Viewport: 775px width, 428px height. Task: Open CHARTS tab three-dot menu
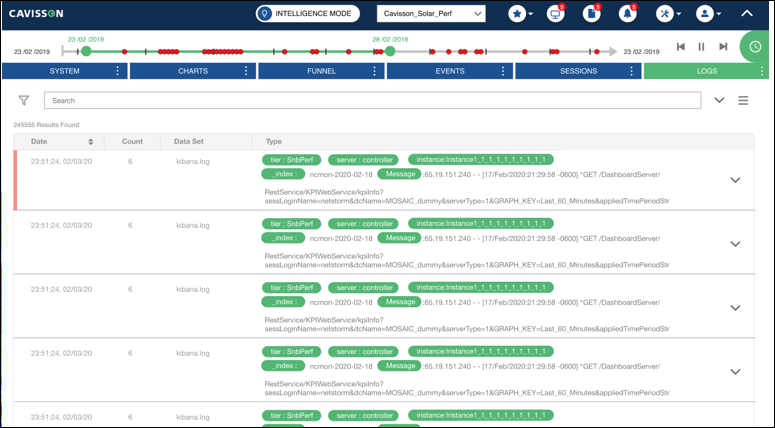tap(246, 71)
